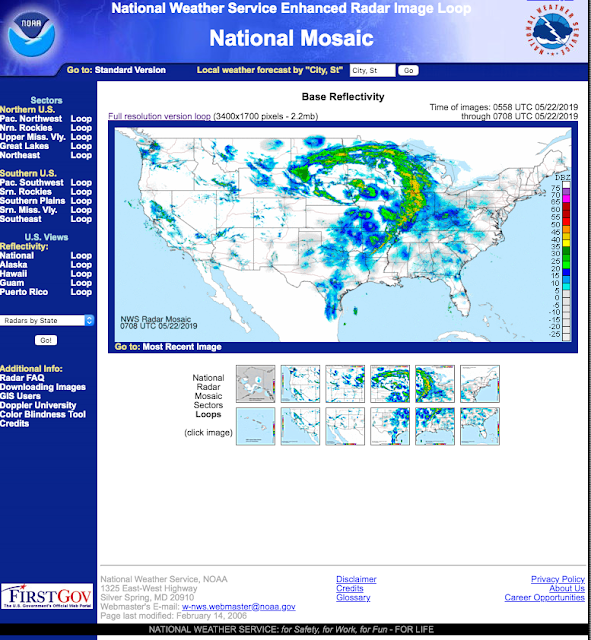Open the Pac. Northwest sector link

[31, 119]
